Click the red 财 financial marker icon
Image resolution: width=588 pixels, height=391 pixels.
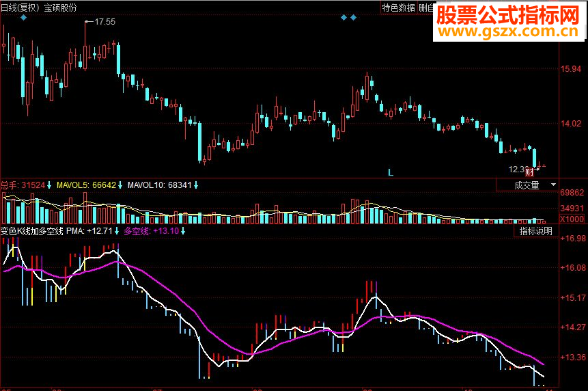pos(529,172)
